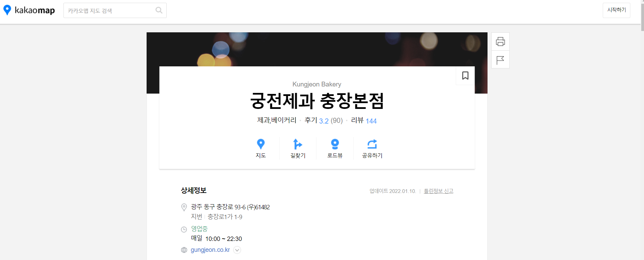
Task: Click the 상세정보 heading
Action: tap(194, 191)
